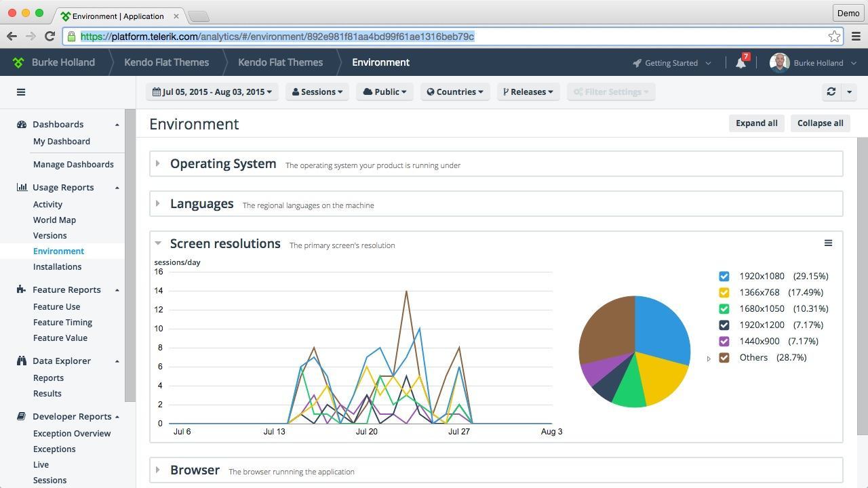
Task: Click the refresh data icon button
Action: click(x=831, y=92)
